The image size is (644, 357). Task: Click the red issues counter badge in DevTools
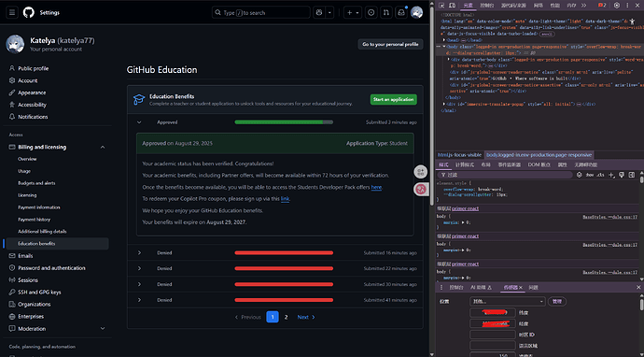click(x=602, y=6)
